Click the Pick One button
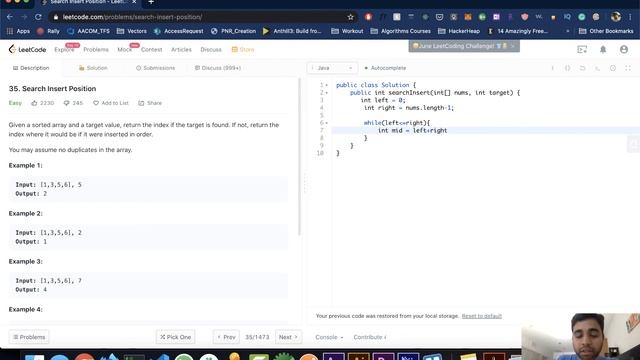The image size is (640, 360). point(176,337)
